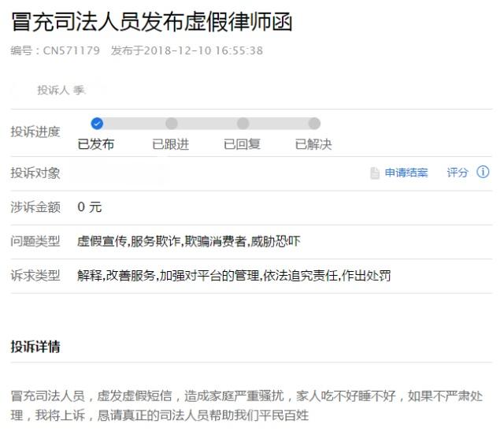Viewport: 504px width, 435px height.
Task: Click the 已回复 label under progress bar
Action: pyautogui.click(x=242, y=144)
